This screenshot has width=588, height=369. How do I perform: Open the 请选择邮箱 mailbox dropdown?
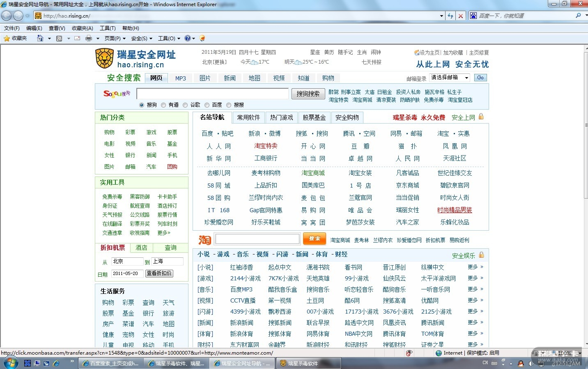point(450,78)
